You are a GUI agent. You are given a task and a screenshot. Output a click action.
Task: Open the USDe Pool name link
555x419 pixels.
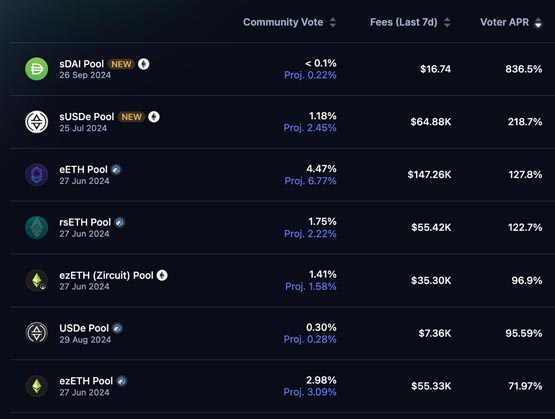[84, 328]
